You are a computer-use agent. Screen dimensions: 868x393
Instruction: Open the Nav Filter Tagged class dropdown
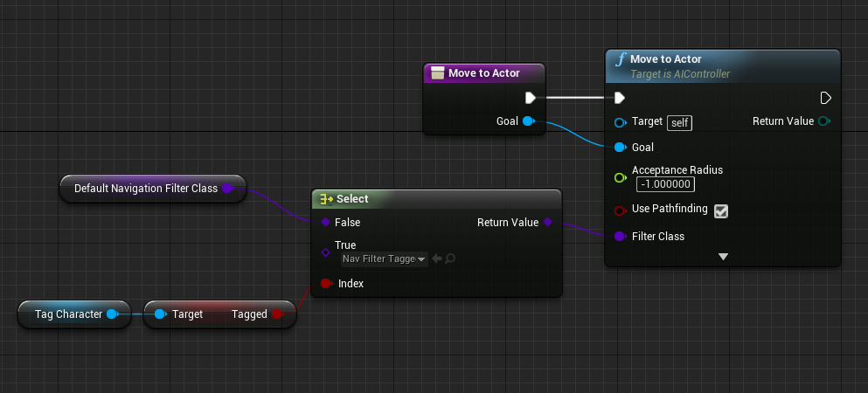click(384, 259)
